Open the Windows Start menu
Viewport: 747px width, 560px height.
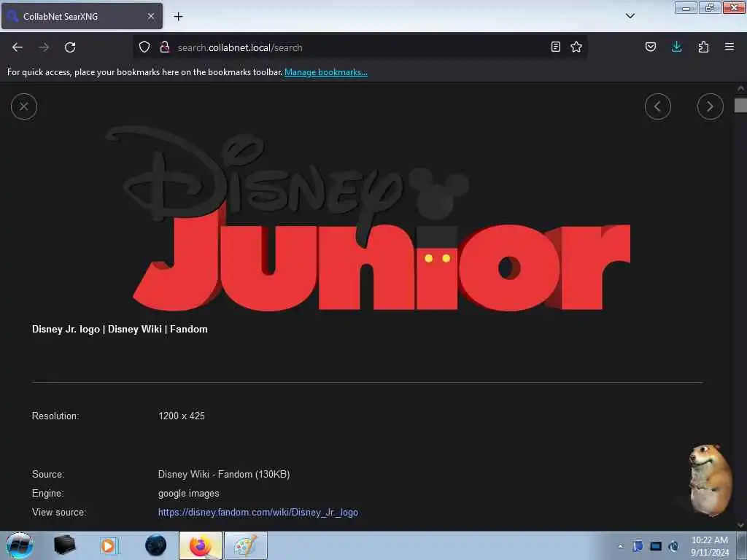(19, 545)
